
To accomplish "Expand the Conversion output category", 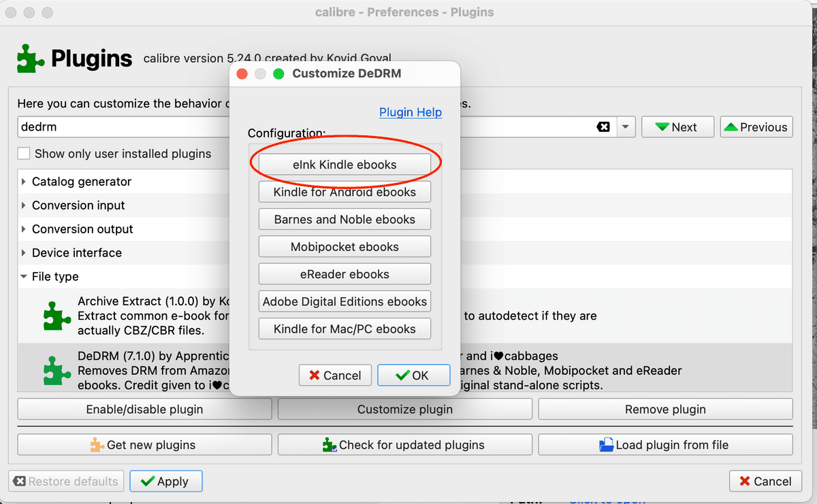I will (x=25, y=229).
